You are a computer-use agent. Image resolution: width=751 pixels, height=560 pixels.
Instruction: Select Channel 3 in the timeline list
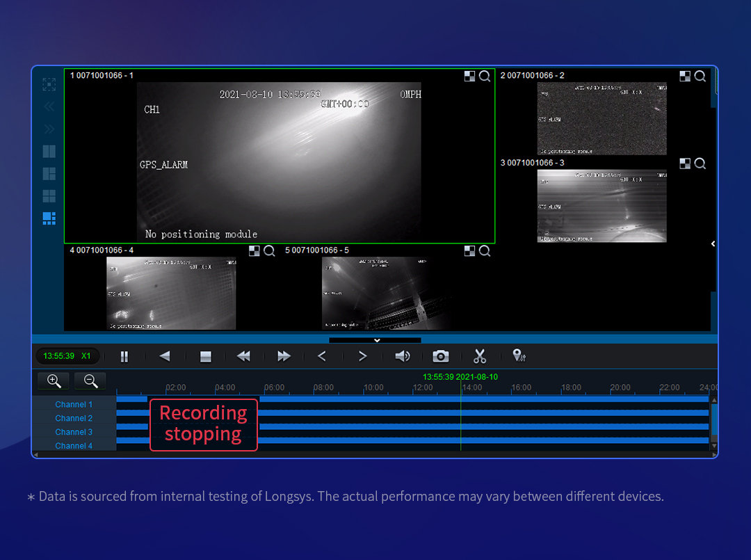click(73, 432)
